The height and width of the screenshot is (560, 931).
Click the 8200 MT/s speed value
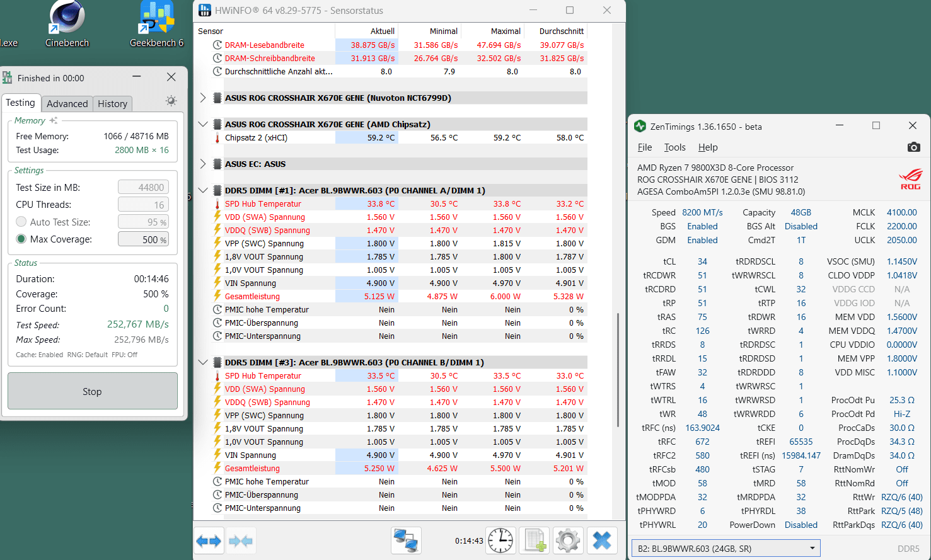pyautogui.click(x=702, y=212)
